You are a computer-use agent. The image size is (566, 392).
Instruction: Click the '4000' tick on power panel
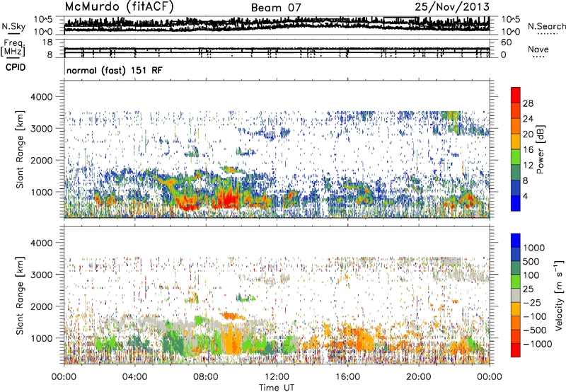41,97
